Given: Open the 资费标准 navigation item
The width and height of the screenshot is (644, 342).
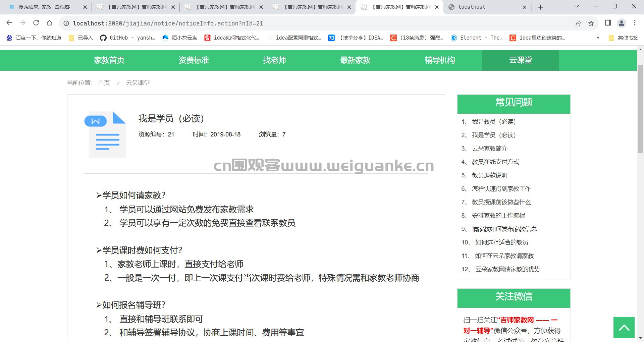Looking at the screenshot, I should pyautogui.click(x=194, y=60).
